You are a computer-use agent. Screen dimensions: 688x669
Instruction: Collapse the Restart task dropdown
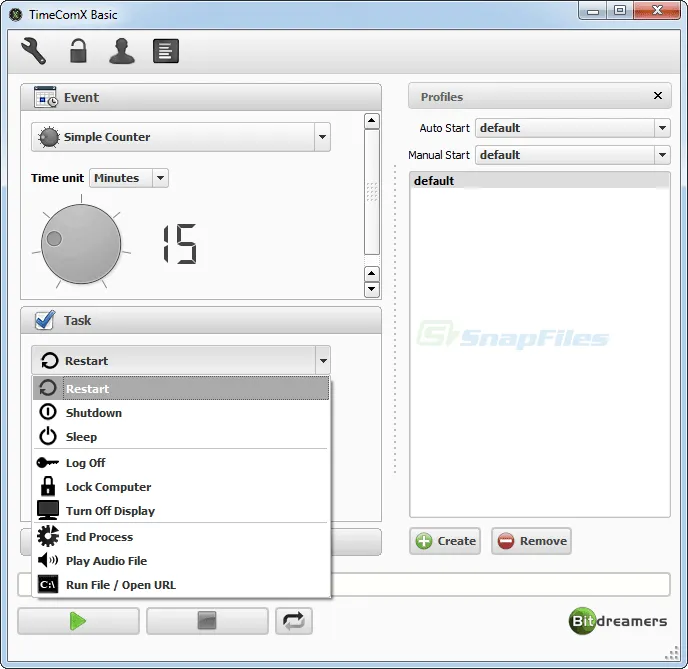point(323,361)
